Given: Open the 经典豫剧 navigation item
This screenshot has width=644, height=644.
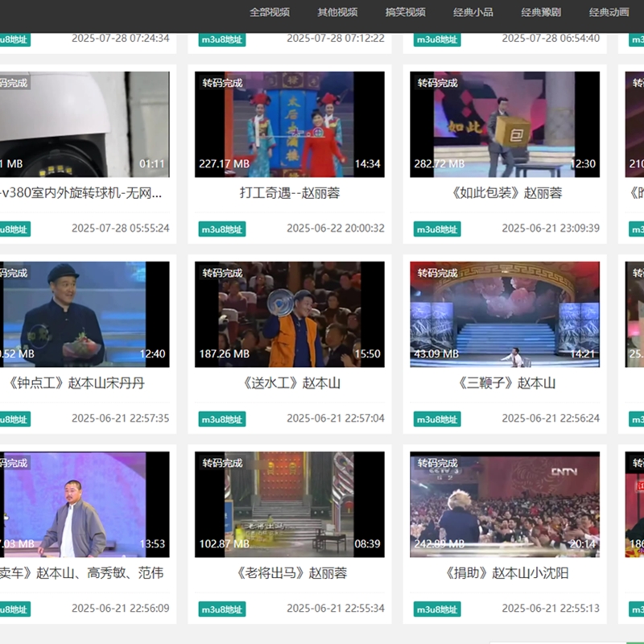Looking at the screenshot, I should pos(541,12).
